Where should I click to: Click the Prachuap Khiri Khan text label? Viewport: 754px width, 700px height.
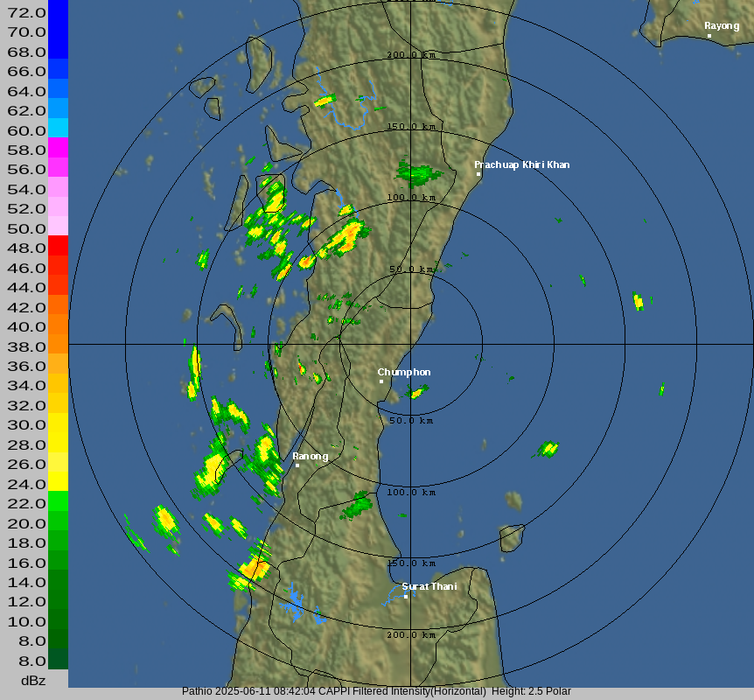521,164
